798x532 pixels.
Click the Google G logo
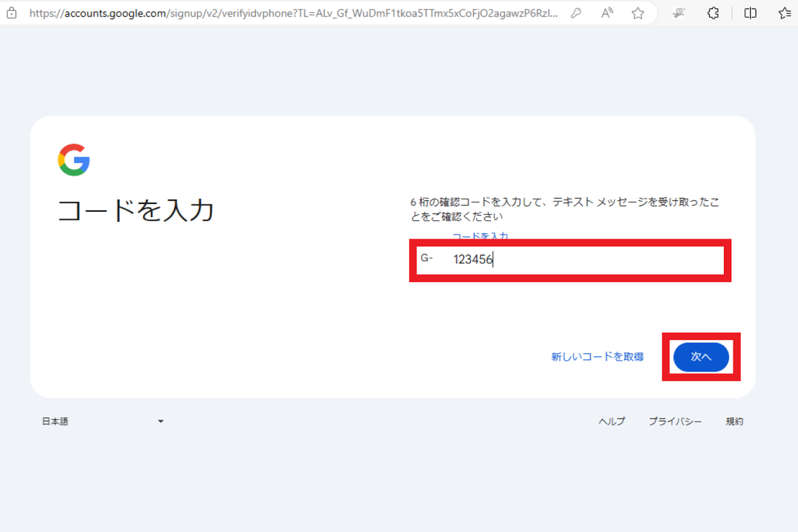point(74,160)
